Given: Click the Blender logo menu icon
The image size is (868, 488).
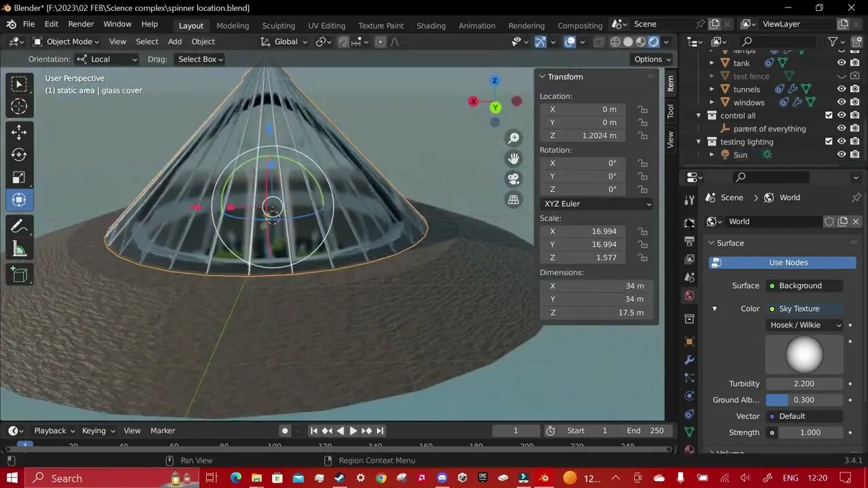Looking at the screenshot, I should pyautogui.click(x=11, y=24).
